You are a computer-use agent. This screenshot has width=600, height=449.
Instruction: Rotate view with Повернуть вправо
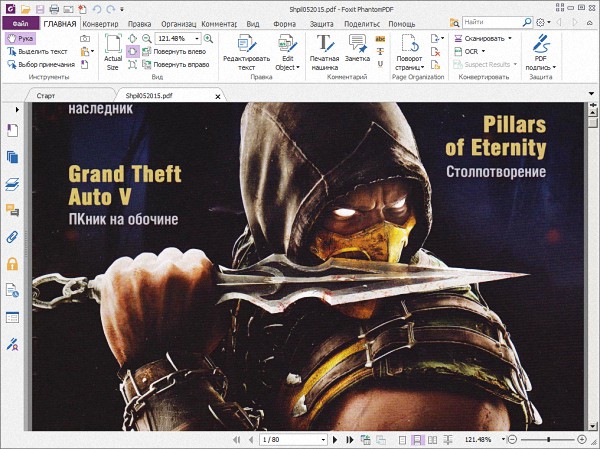pyautogui.click(x=176, y=64)
